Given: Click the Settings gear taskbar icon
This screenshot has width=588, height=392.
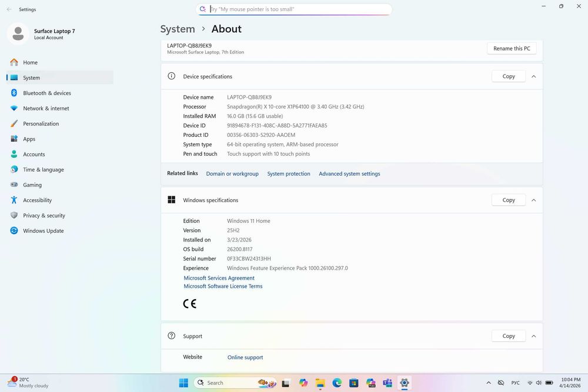Looking at the screenshot, I should pos(405,383).
